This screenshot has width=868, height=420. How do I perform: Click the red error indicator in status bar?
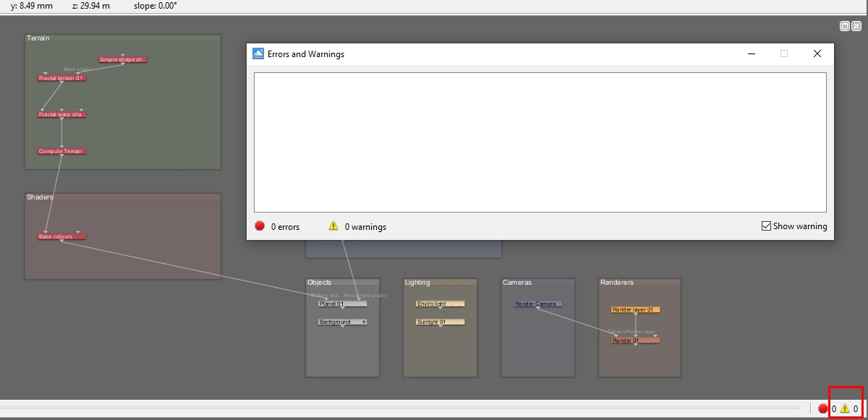tap(822, 408)
